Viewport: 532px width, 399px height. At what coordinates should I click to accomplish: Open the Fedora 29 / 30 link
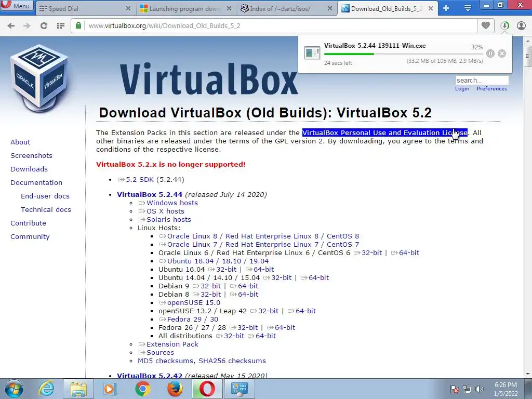click(x=189, y=320)
